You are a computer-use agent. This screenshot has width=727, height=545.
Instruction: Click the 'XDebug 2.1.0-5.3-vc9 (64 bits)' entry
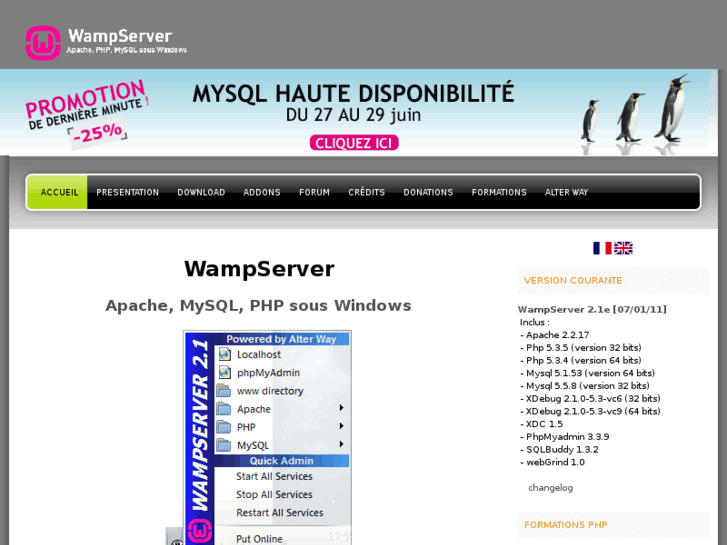(593, 411)
